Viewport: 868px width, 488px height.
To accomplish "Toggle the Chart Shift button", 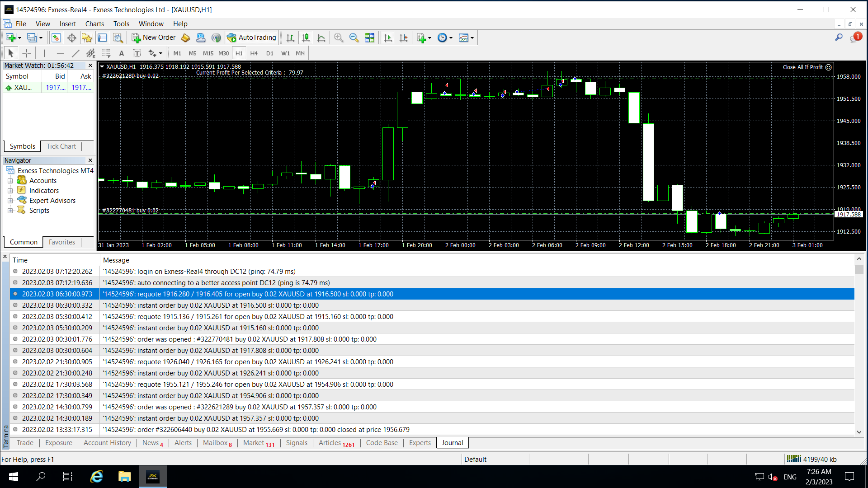I will (403, 38).
